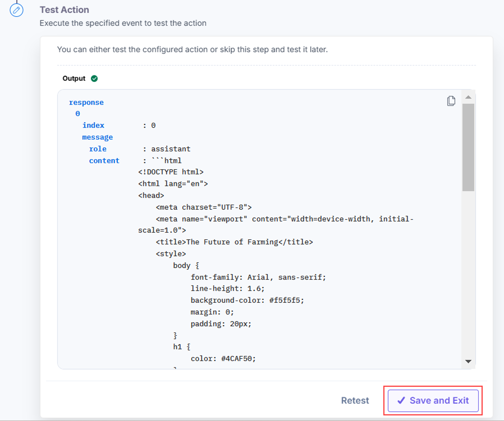Click the output panel scrollbar thumb
504x421 pixels.
(x=468, y=148)
